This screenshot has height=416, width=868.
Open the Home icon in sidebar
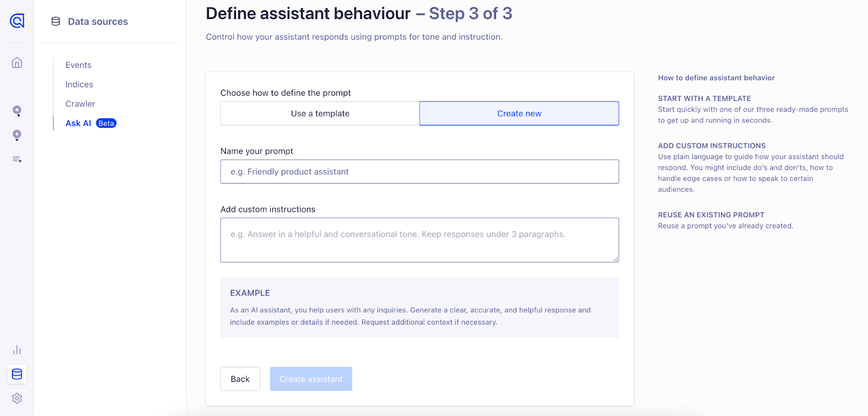coord(17,62)
